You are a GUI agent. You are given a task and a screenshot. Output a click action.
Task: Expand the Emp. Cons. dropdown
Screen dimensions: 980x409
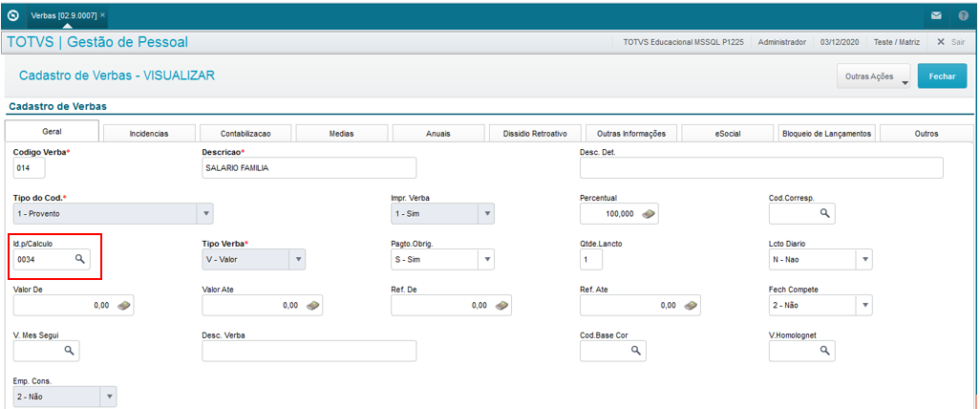click(x=109, y=397)
